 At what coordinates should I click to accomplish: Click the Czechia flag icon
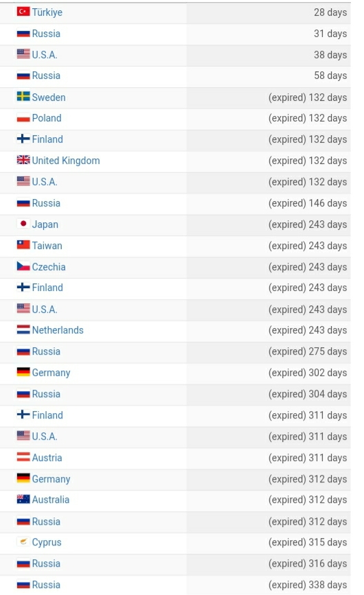[x=23, y=266]
